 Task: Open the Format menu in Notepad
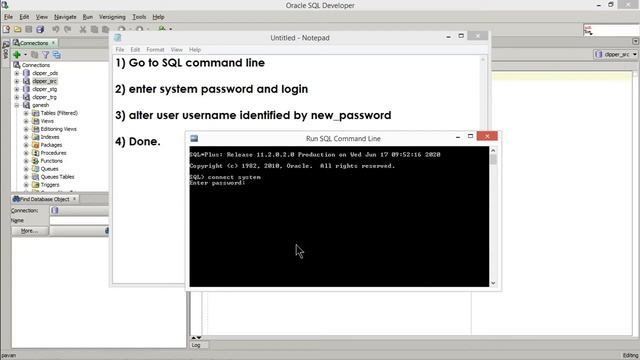click(x=155, y=50)
